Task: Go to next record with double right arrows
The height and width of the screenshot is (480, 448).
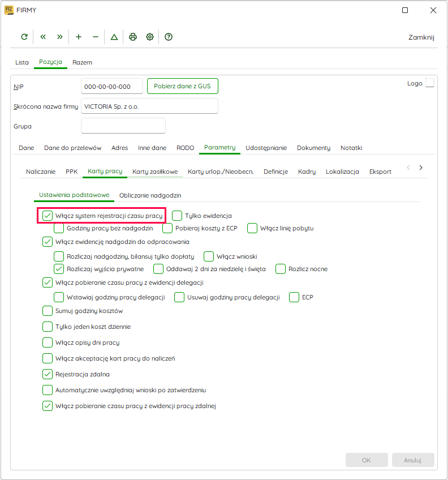Action: click(x=59, y=37)
